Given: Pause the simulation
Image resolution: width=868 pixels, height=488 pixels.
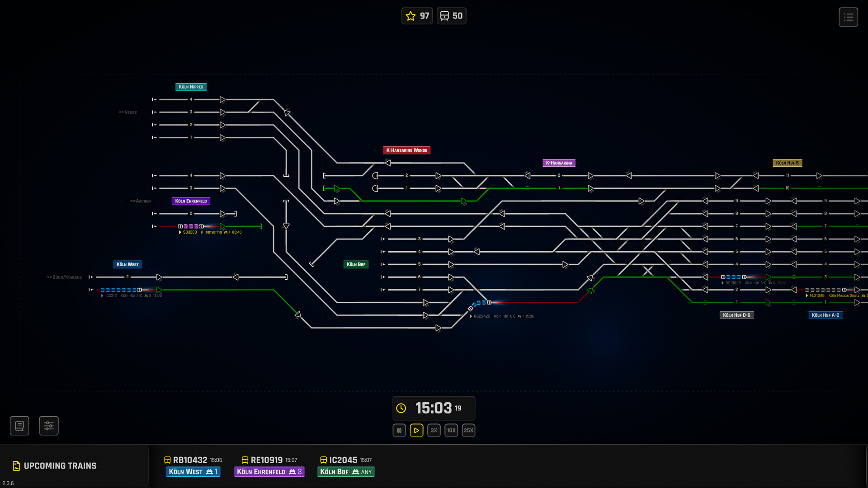Looking at the screenshot, I should (x=399, y=431).
